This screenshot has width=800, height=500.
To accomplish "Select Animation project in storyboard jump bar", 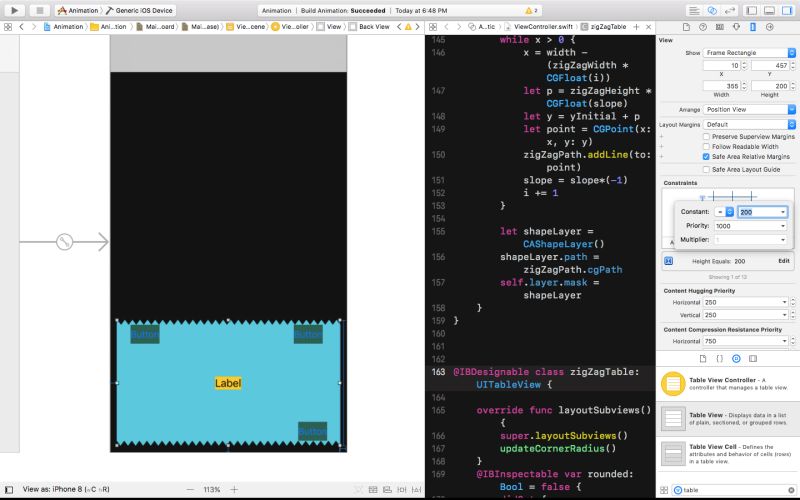I will click(x=64, y=27).
